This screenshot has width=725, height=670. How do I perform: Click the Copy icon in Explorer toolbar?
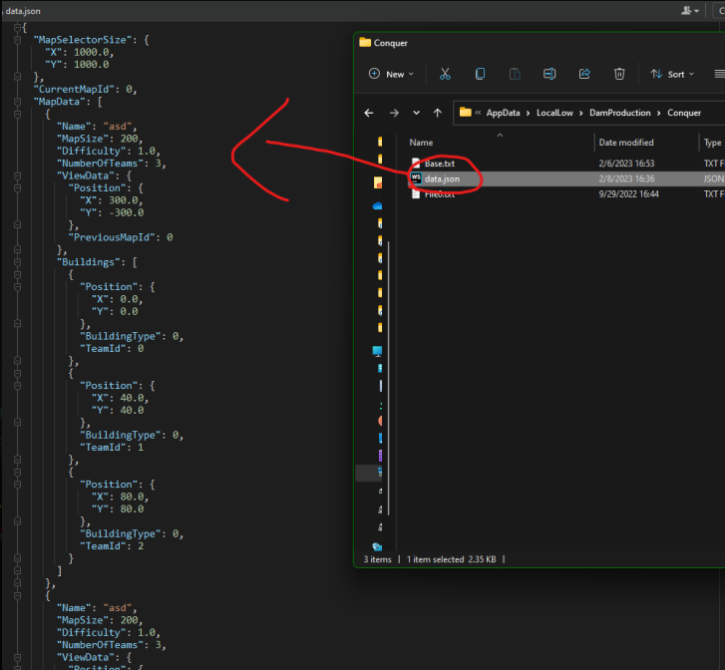480,74
